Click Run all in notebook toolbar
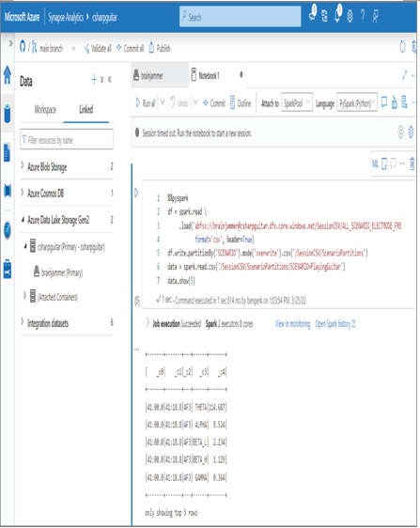This screenshot has height=528, width=420. (146, 102)
